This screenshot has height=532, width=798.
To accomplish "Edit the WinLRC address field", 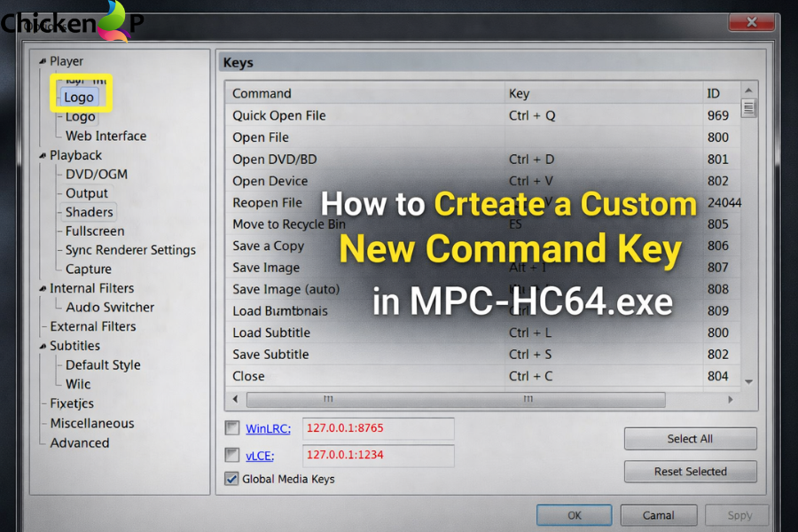I will click(378, 428).
